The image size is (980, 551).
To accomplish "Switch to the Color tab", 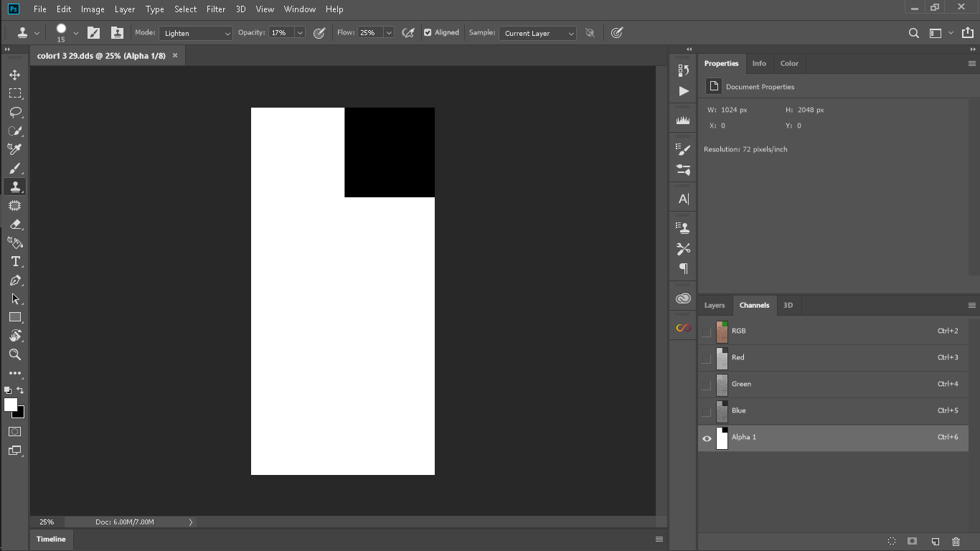I will point(789,63).
